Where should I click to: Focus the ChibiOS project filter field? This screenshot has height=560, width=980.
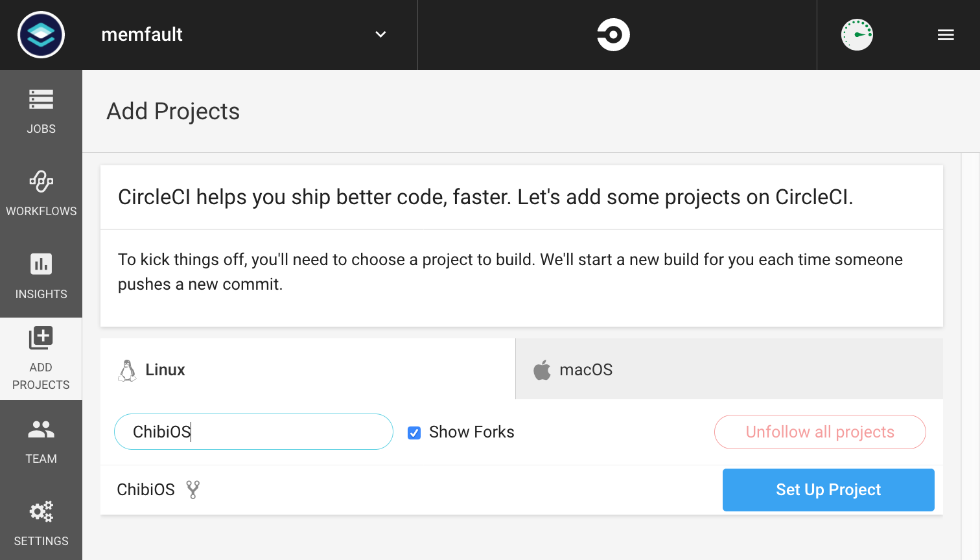(x=253, y=432)
